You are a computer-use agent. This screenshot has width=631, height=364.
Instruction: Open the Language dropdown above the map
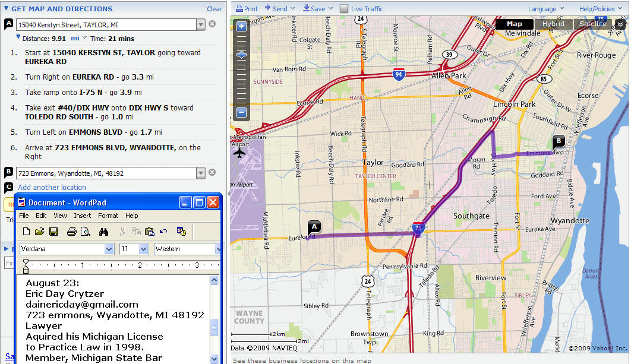545,9
